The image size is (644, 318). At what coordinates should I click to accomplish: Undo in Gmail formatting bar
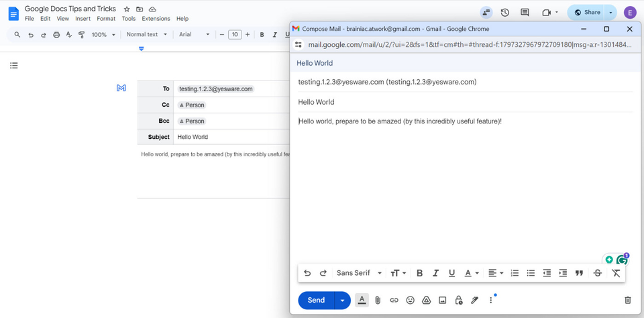307,273
